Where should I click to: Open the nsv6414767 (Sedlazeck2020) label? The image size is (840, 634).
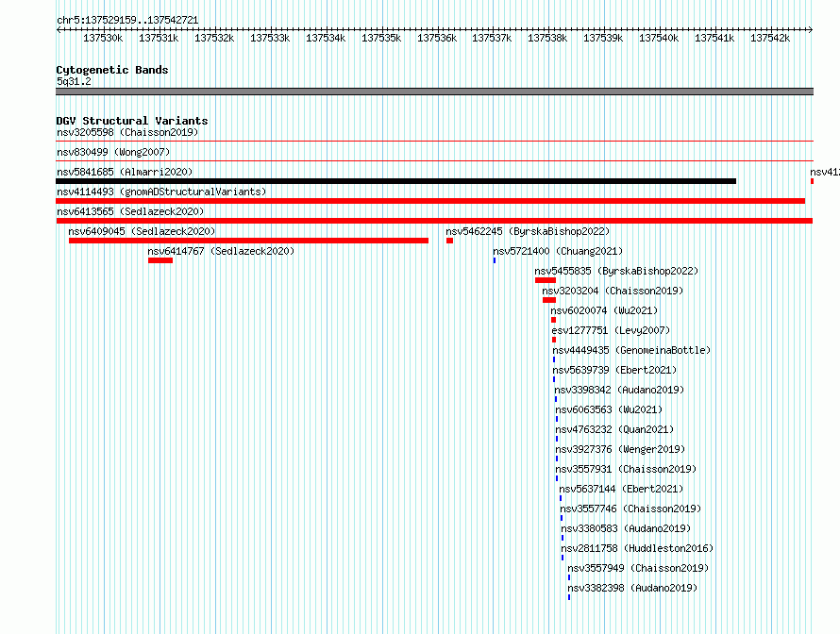coord(221,251)
